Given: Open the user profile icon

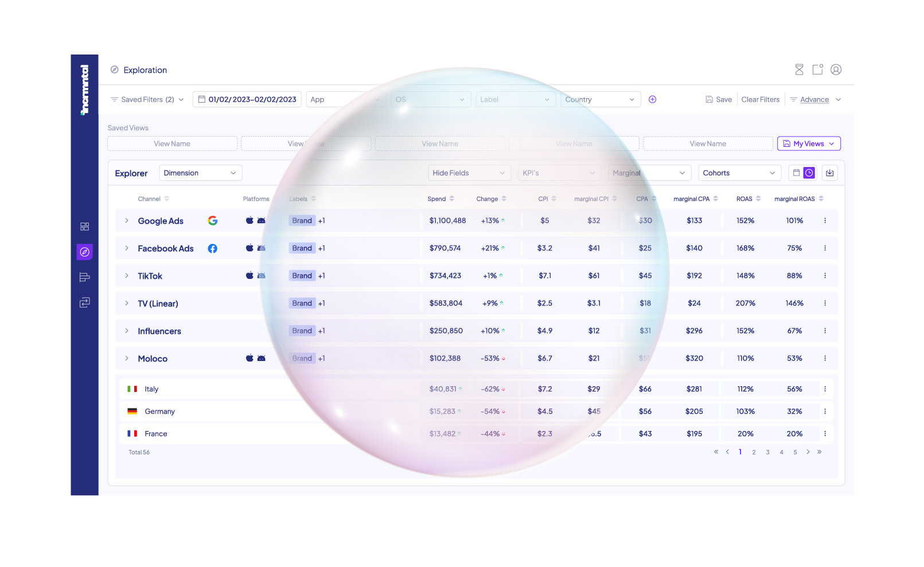Looking at the screenshot, I should (836, 70).
